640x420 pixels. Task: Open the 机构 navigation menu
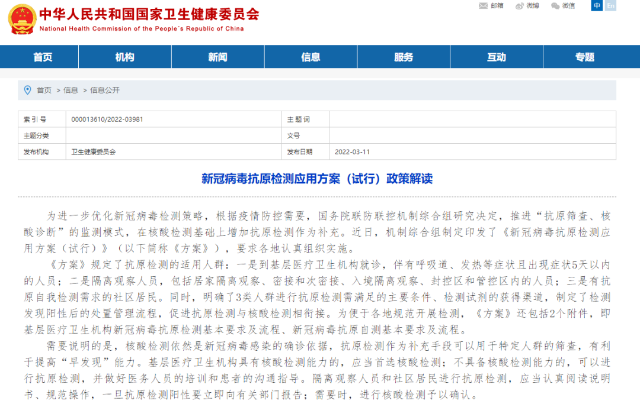click(x=124, y=57)
